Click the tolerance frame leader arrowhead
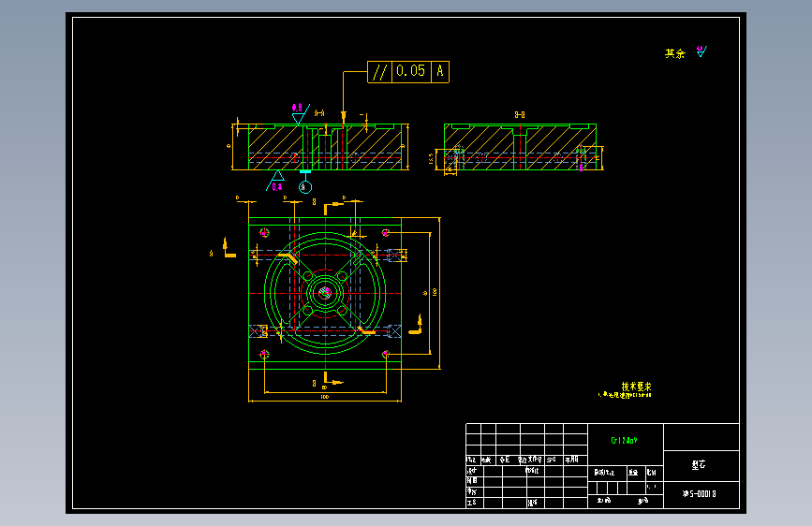 [x=343, y=118]
